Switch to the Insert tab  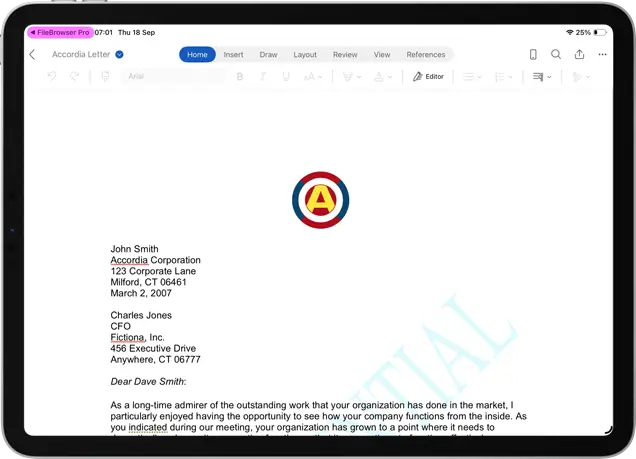point(233,55)
